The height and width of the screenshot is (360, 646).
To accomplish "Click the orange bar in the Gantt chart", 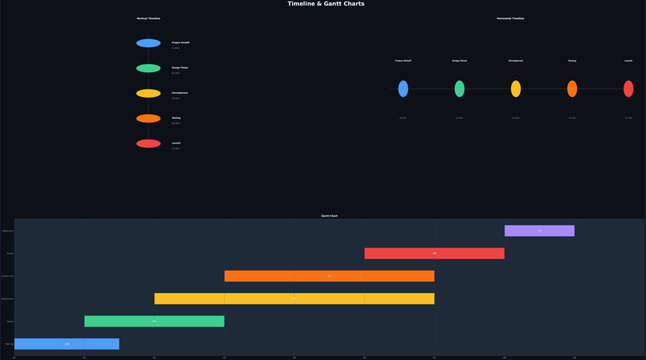I will pos(329,276).
